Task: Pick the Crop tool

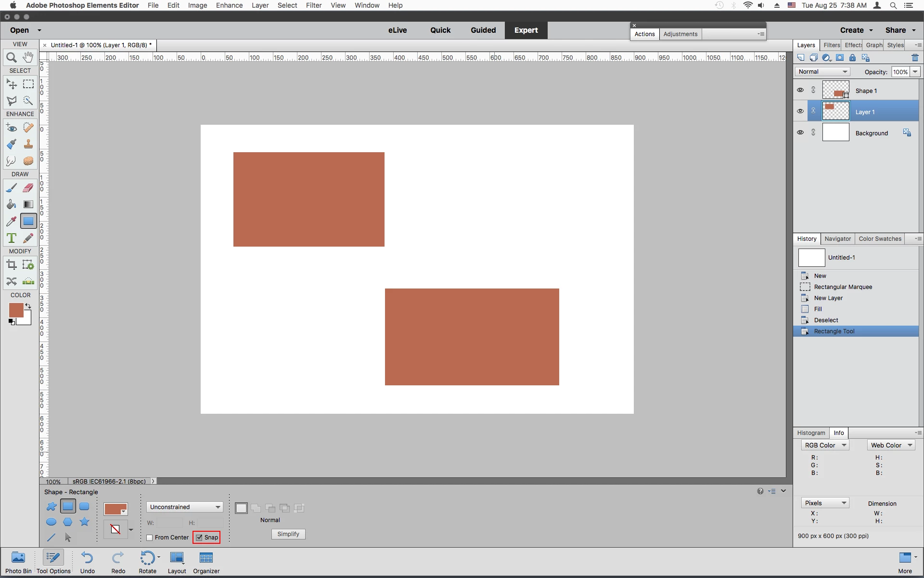Action: click(x=12, y=264)
